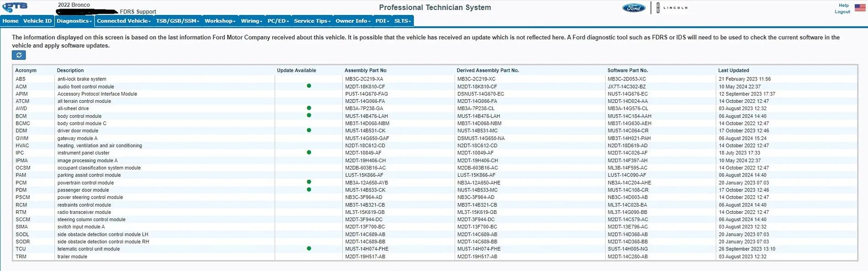Click 'anti-lock brake system' description
This screenshot has width=868, height=271.
pyautogui.click(x=82, y=79)
